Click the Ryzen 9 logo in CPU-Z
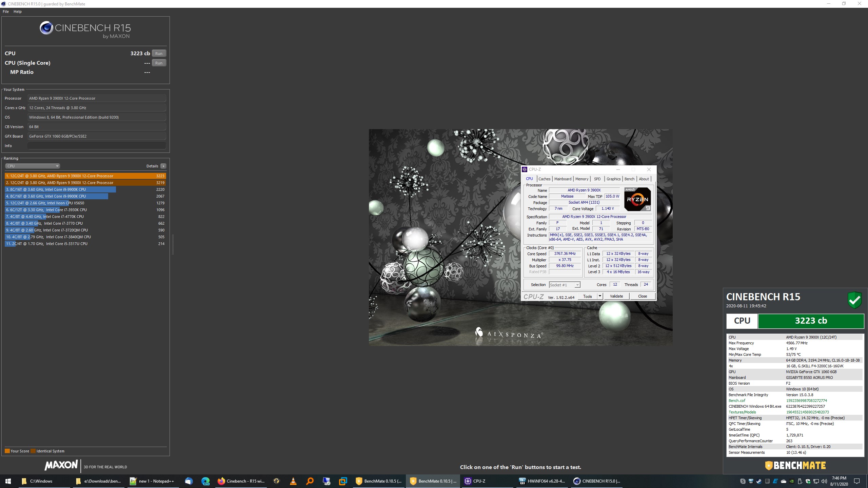The width and height of the screenshot is (868, 488). click(x=637, y=199)
